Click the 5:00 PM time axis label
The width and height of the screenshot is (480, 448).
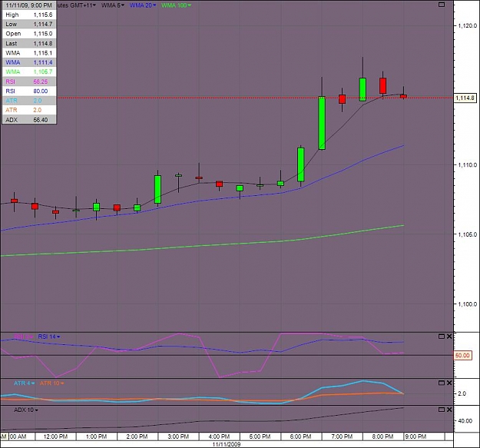(x=260, y=436)
